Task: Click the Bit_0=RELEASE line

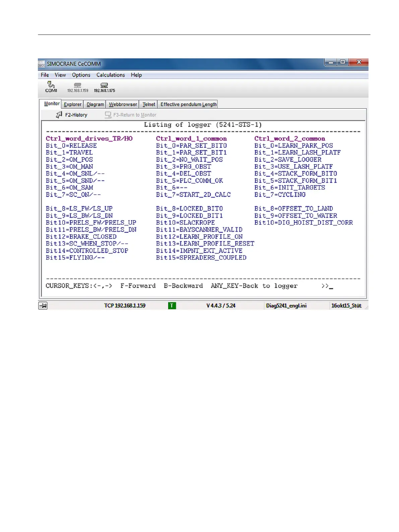Action: pos(71,146)
